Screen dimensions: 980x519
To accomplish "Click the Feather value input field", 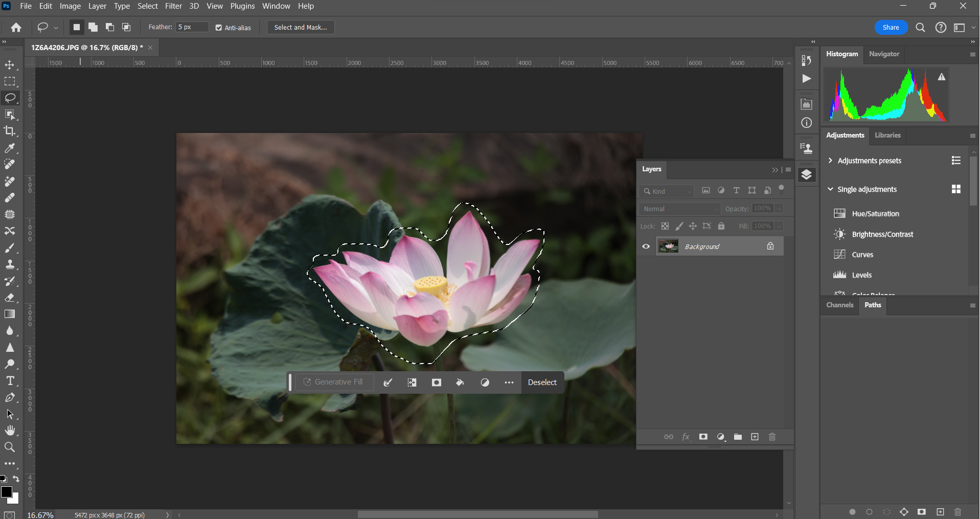I will [x=192, y=27].
